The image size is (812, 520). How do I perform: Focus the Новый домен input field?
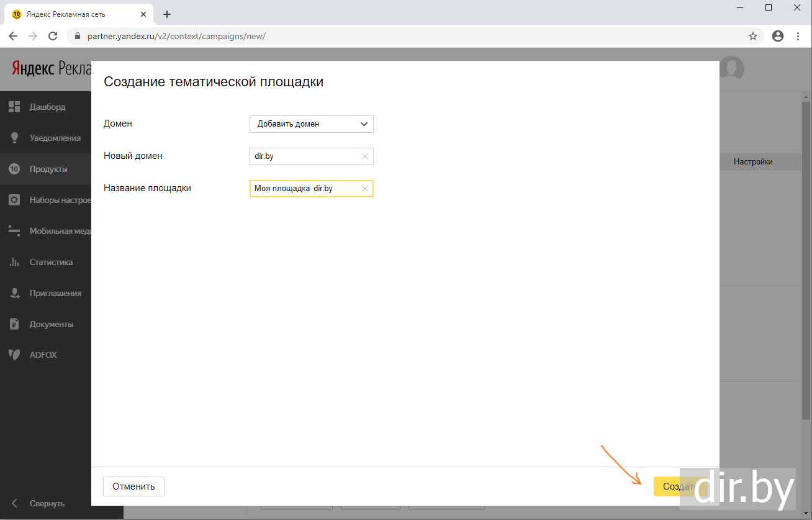point(304,156)
